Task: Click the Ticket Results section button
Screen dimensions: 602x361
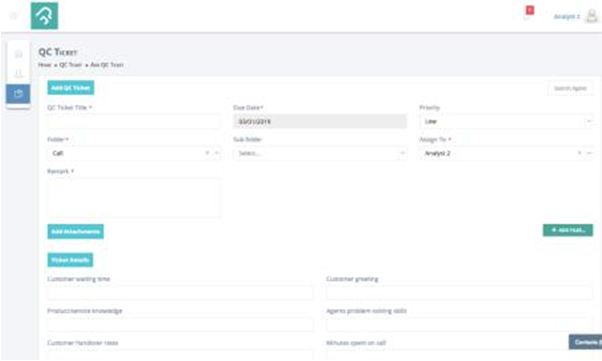Action: click(x=70, y=260)
